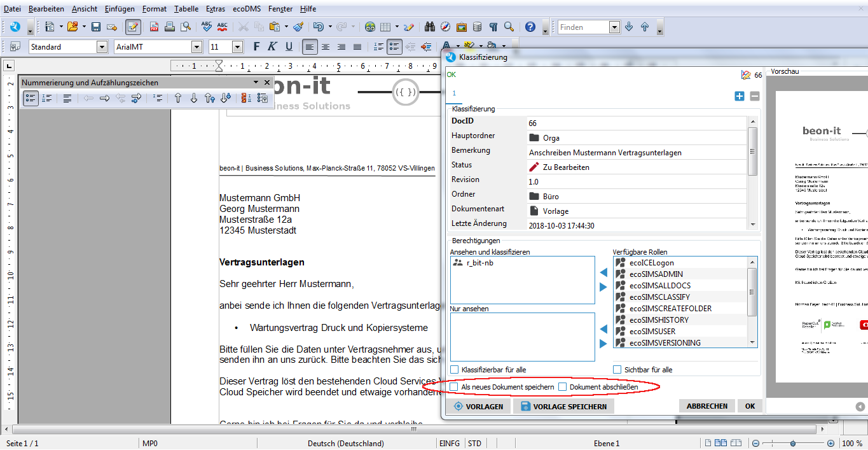Export the document as PDF
Image resolution: width=868 pixels, height=450 pixels.
tap(154, 27)
